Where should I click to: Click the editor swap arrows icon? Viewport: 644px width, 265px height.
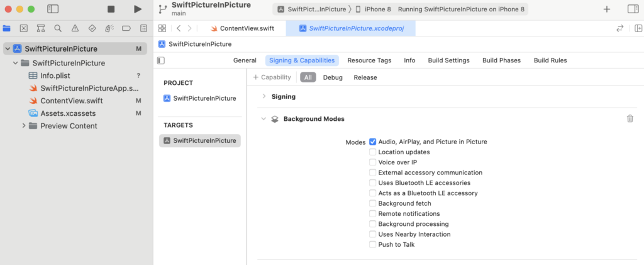click(619, 28)
